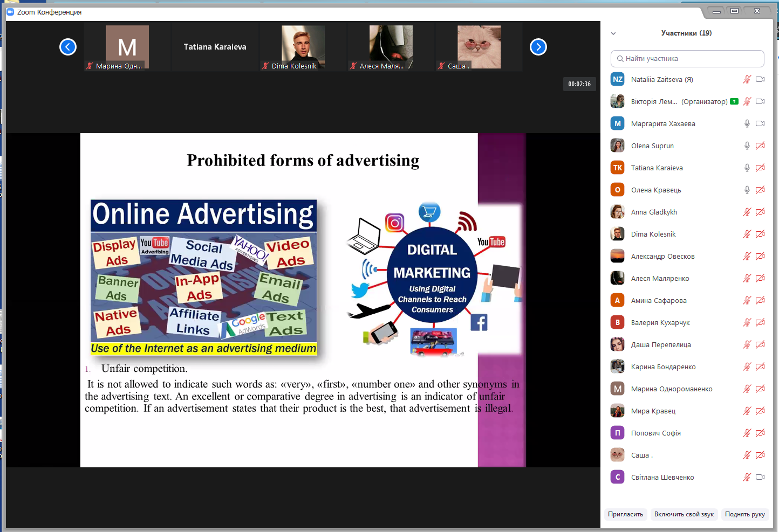Click the meeting timer 00:02:36
The image size is (779, 532).
pos(579,84)
